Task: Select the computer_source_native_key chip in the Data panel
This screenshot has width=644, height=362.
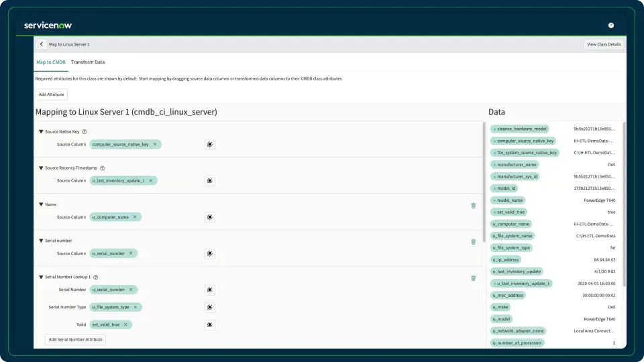Action: (523, 141)
